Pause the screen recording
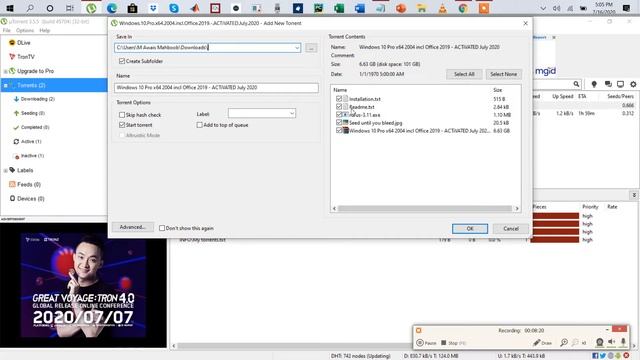The width and height of the screenshot is (640, 360). (426, 343)
